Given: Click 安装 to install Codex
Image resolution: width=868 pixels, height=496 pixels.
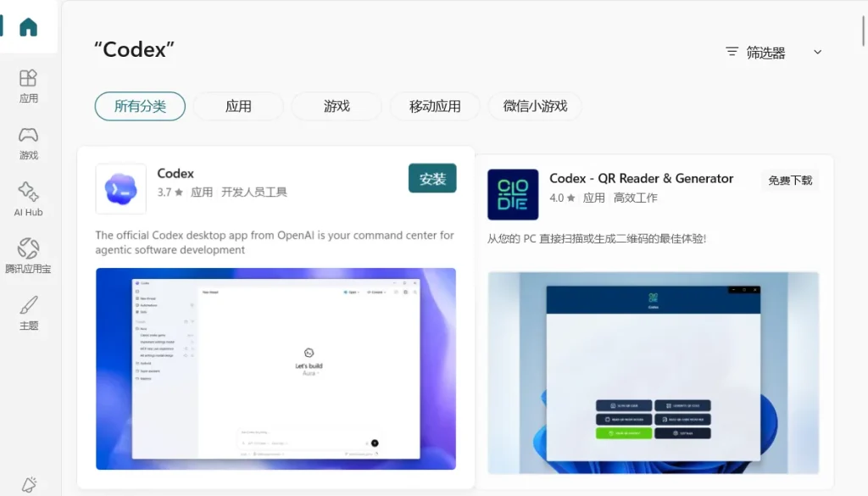Looking at the screenshot, I should pos(432,178).
